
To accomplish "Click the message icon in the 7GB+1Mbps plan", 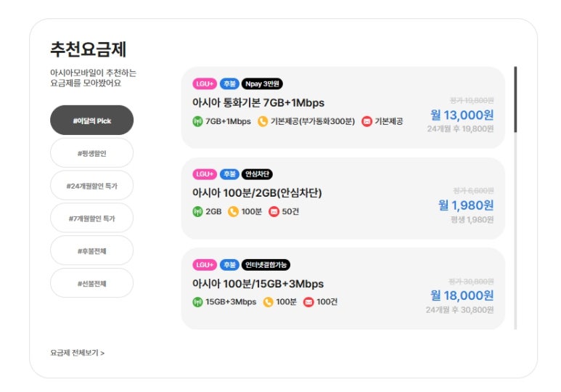I will coord(367,121).
